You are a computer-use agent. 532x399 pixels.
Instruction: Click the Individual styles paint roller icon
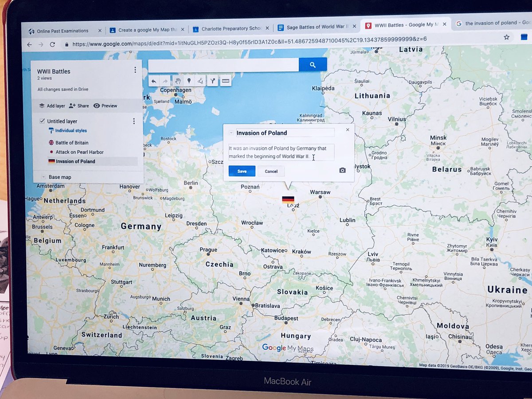pyautogui.click(x=51, y=131)
